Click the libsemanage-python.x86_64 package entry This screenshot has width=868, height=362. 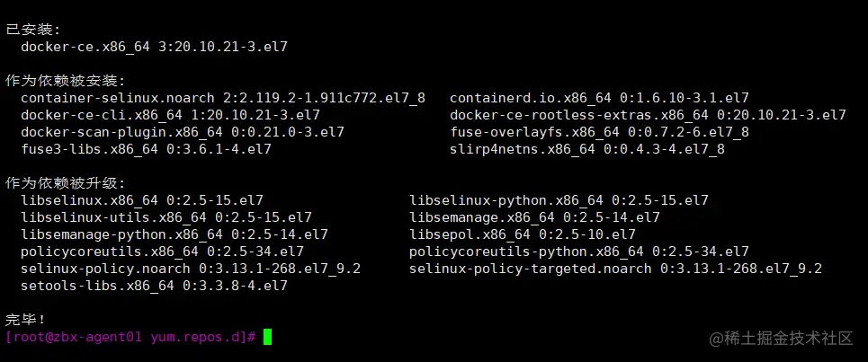pos(174,234)
